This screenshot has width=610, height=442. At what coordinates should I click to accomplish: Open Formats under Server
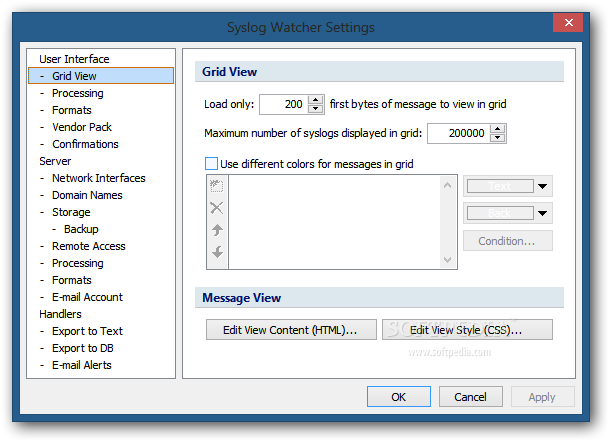click(72, 280)
